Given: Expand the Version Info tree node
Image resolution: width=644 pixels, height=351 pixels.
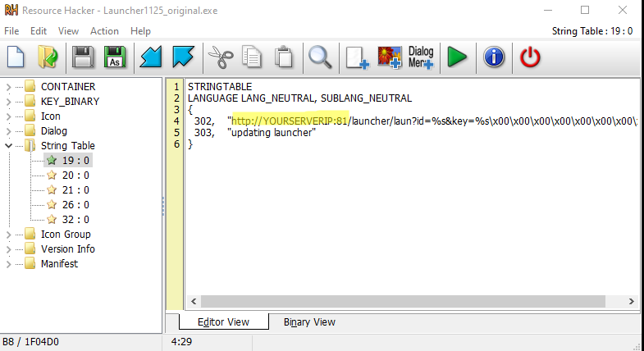Looking at the screenshot, I should point(8,249).
